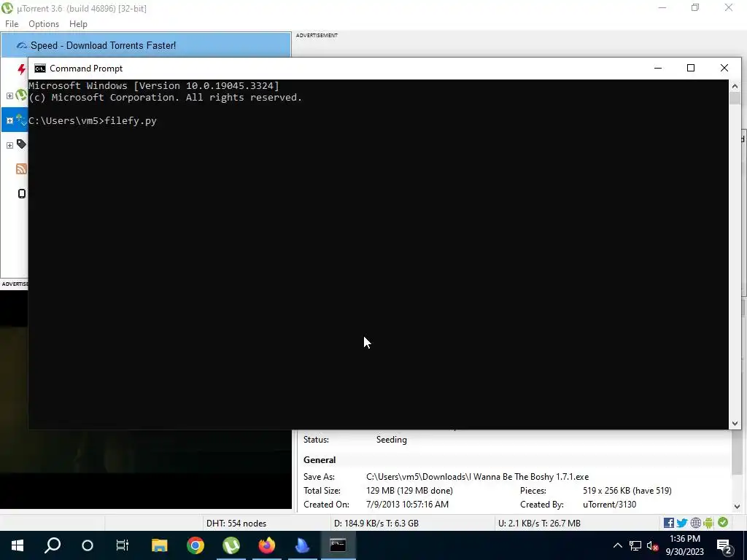Click the download speed status entry
The width and height of the screenshot is (747, 560).
(376, 524)
